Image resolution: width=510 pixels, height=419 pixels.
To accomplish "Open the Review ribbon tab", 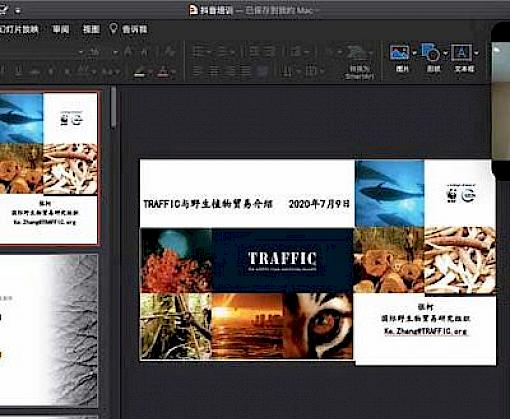I will (61, 29).
